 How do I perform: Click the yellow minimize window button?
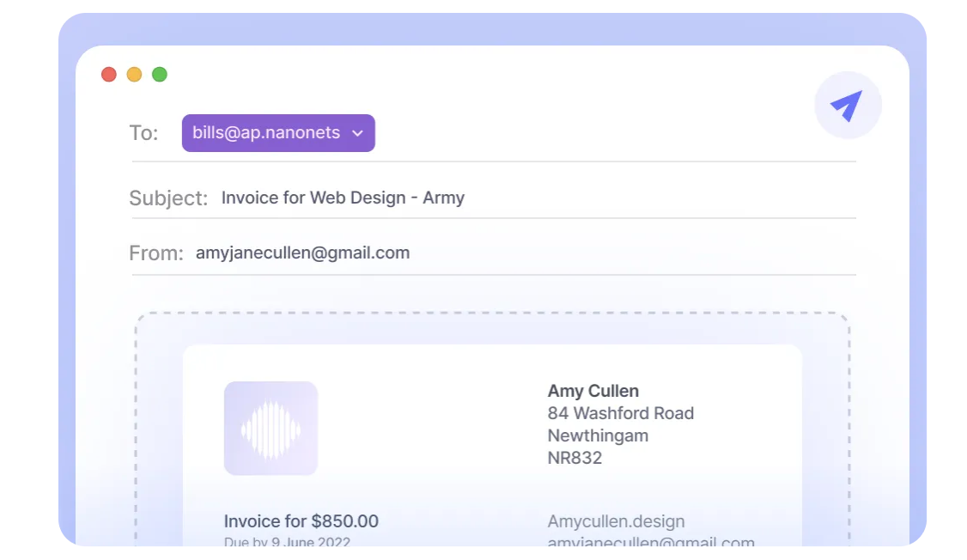(134, 75)
